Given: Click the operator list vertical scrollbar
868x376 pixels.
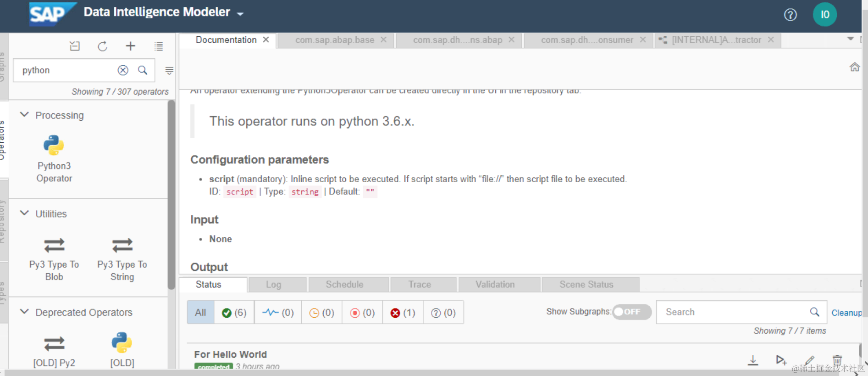Looking at the screenshot, I should [171, 195].
